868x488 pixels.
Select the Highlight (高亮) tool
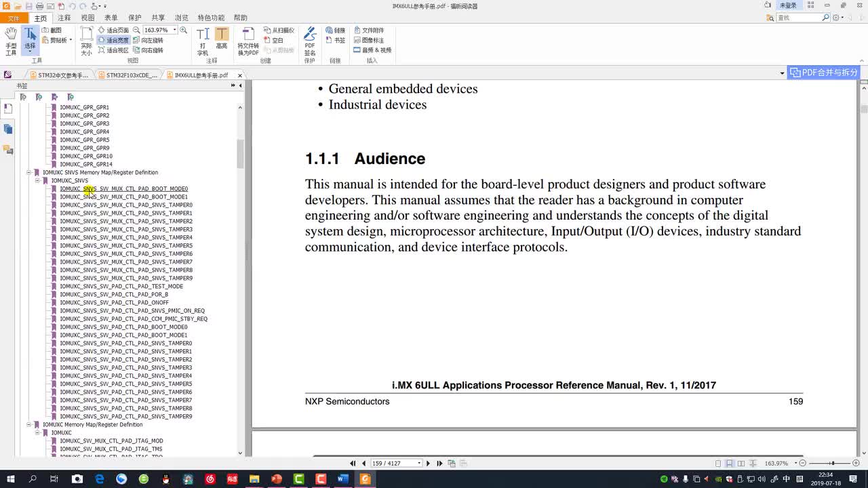coord(222,39)
